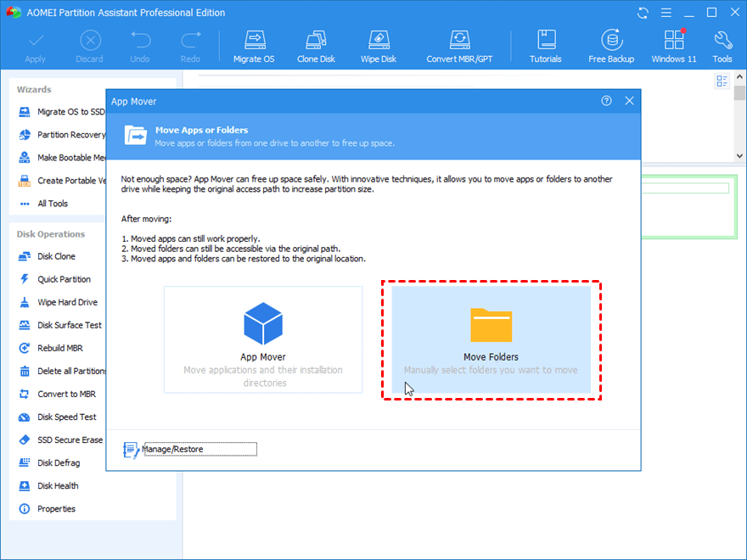Open the Tutorials book icon
The image size is (747, 560).
[x=546, y=40]
